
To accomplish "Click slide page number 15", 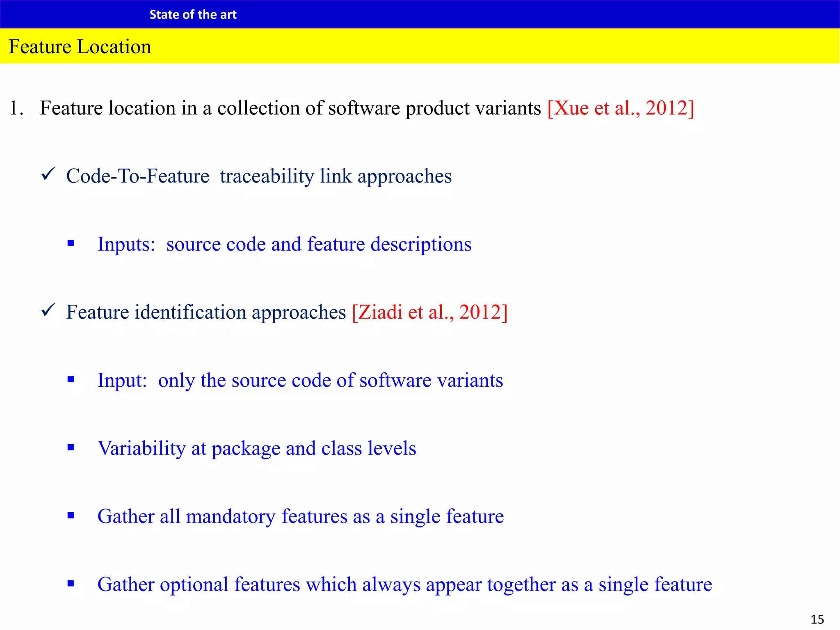I will click(817, 619).
